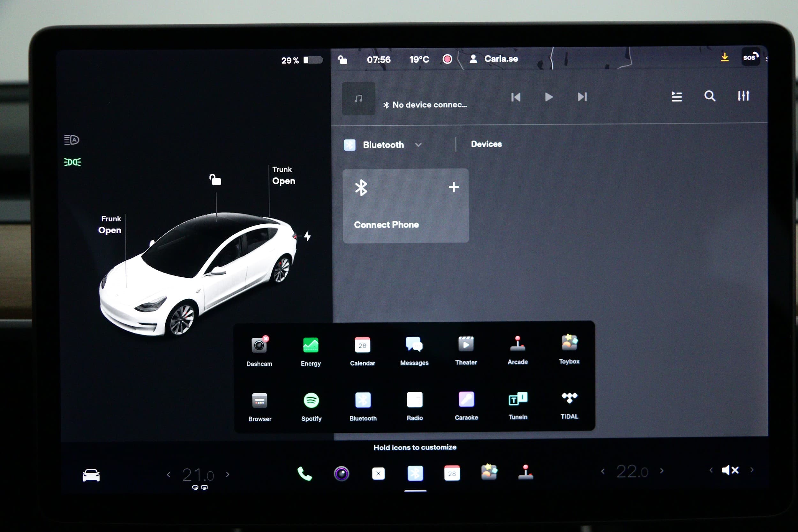
Task: Open the Radio app
Action: coord(415,406)
